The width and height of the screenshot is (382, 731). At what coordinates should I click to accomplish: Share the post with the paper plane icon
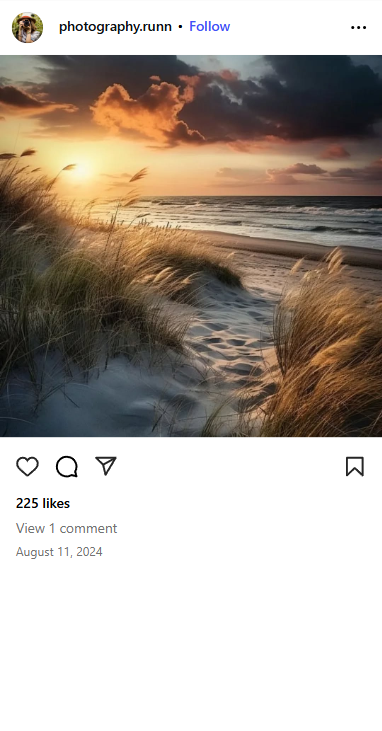106,466
